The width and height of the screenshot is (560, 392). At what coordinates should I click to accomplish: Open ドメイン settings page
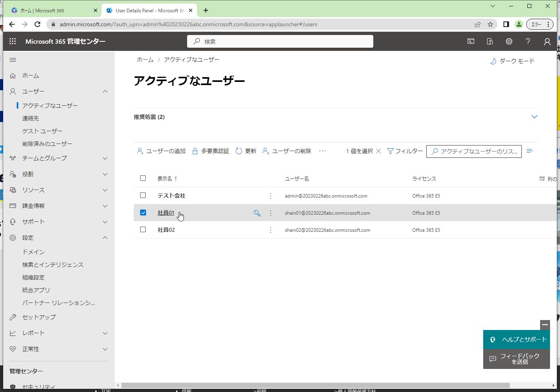[33, 252]
